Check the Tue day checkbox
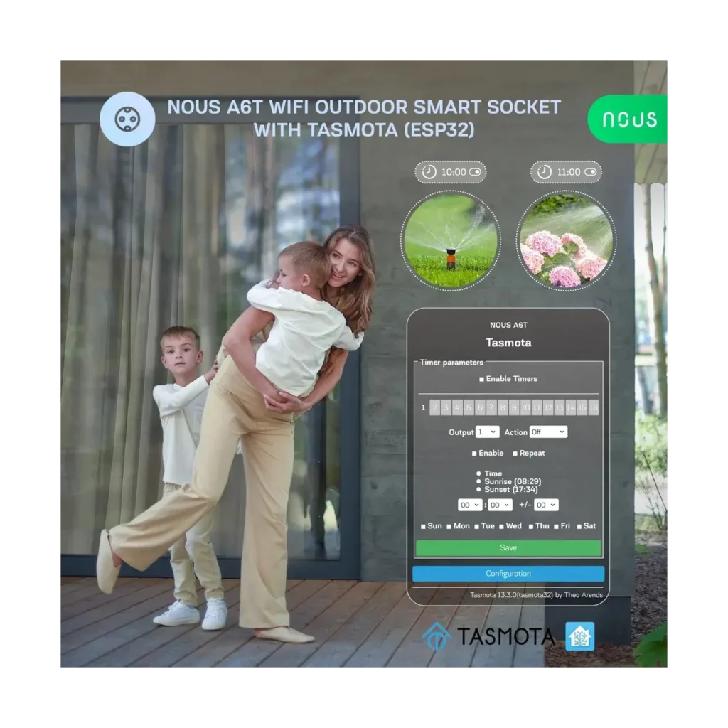The image size is (728, 728). point(476,527)
